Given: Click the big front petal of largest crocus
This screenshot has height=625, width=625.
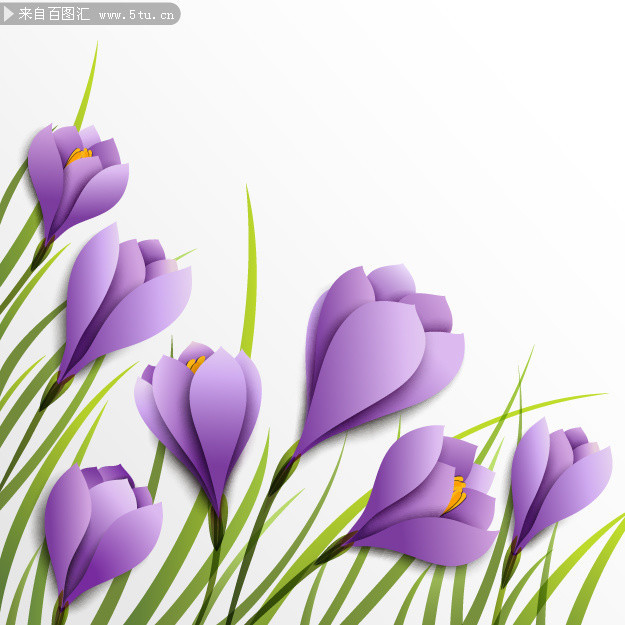Looking at the screenshot, I should click(x=365, y=371).
